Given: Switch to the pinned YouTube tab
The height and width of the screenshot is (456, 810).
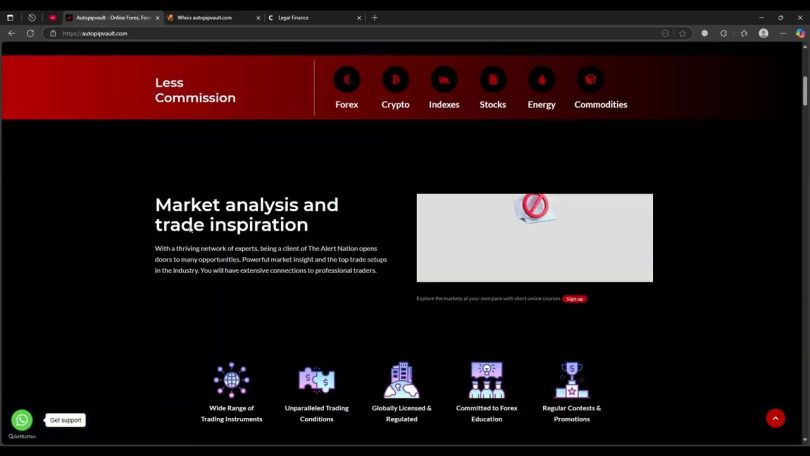Looking at the screenshot, I should 53,18.
